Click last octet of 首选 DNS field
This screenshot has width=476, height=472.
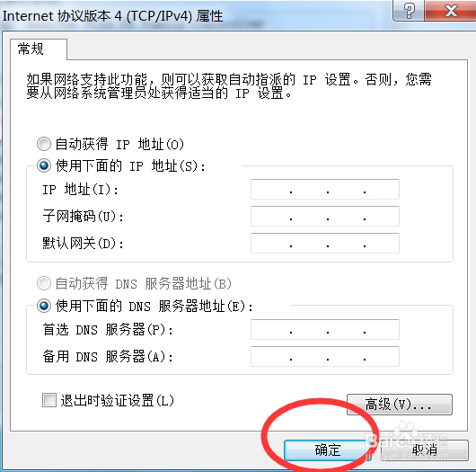[382, 329]
